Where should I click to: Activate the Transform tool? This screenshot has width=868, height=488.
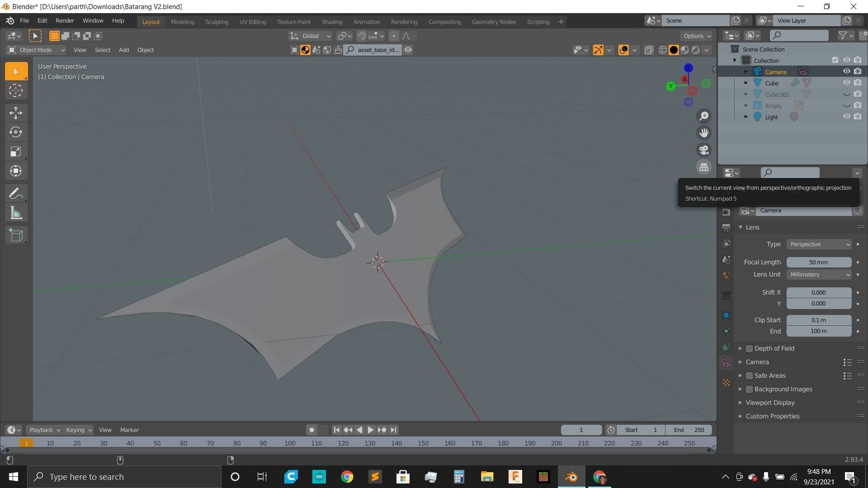click(16, 171)
